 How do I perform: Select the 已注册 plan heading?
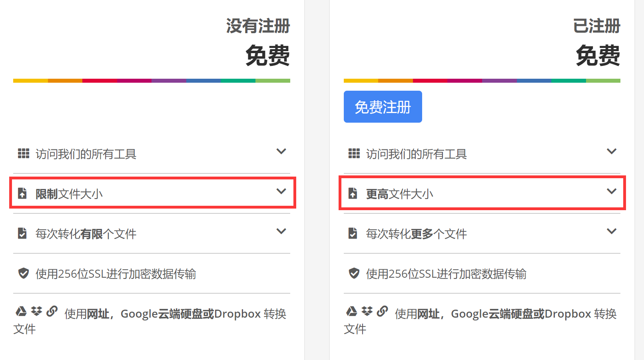click(597, 26)
